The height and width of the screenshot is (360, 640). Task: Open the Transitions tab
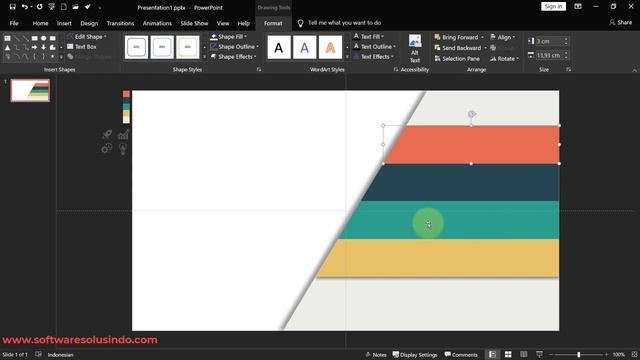[x=120, y=23]
